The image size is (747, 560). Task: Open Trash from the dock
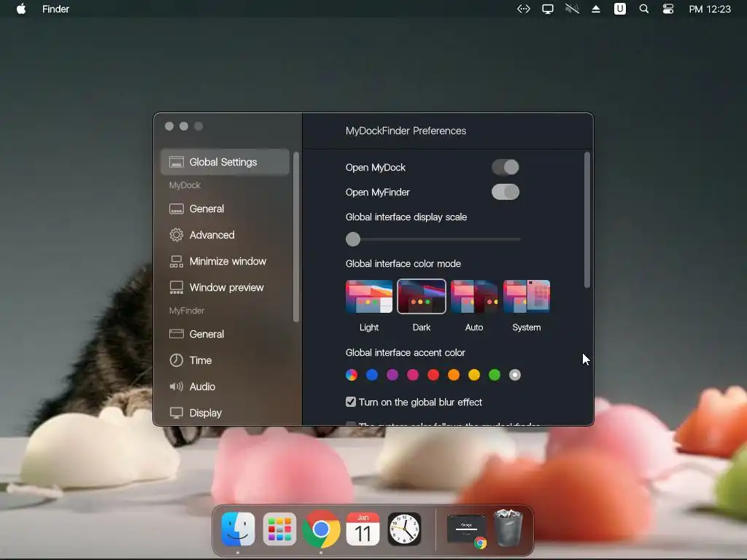tap(508, 528)
